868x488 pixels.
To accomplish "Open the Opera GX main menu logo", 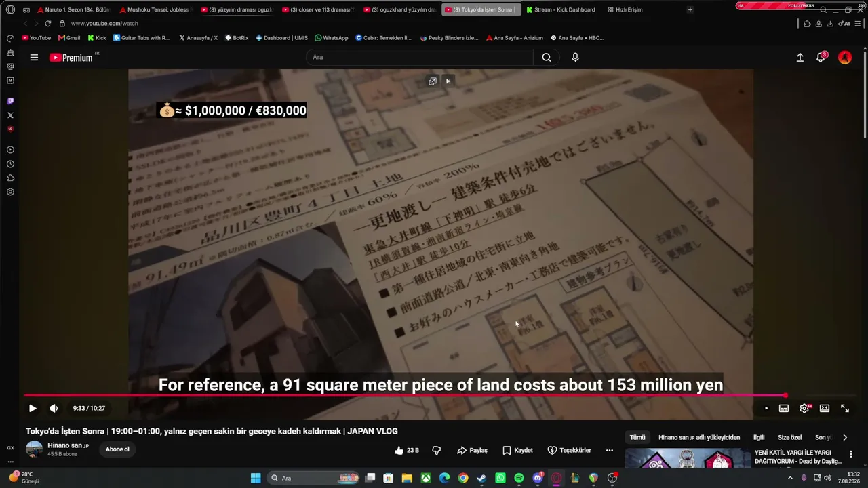I will (x=10, y=9).
